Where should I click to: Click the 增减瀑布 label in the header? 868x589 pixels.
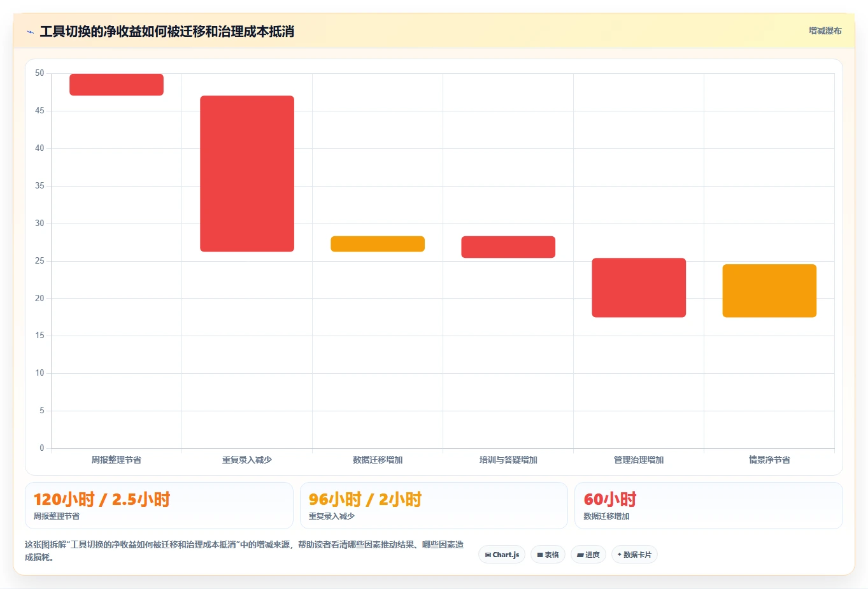(x=825, y=31)
